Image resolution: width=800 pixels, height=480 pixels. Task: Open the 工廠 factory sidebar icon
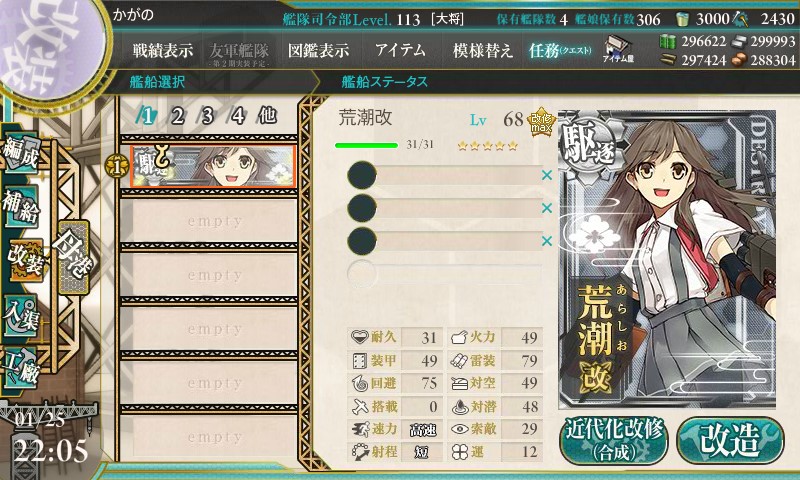[20, 367]
